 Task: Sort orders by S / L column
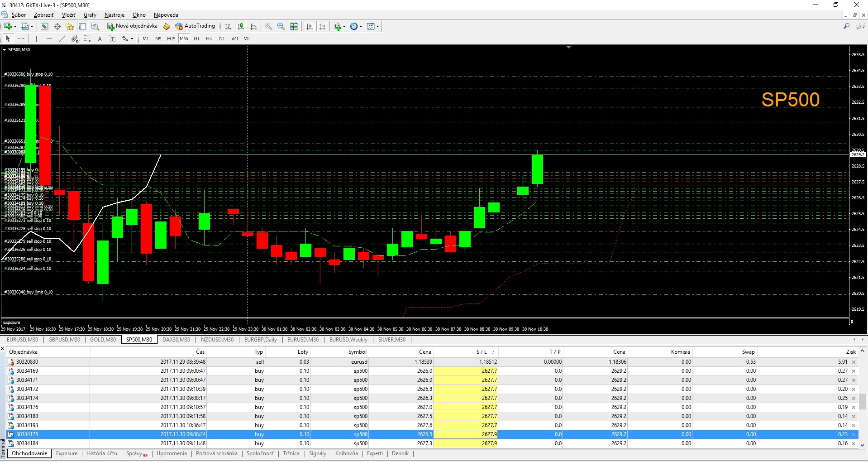[466, 352]
